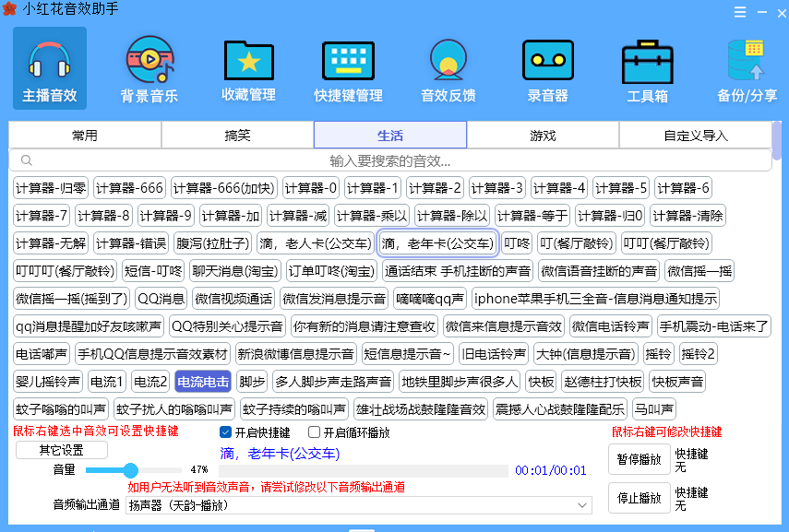Viewport: 789px width, 532px height.
Task: Play the 嘀嘀嘀qq声 sound
Action: point(430,299)
